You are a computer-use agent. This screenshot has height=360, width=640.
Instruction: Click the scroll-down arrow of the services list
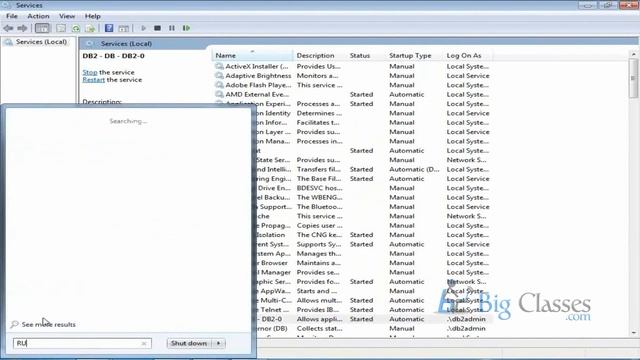tap(633, 333)
